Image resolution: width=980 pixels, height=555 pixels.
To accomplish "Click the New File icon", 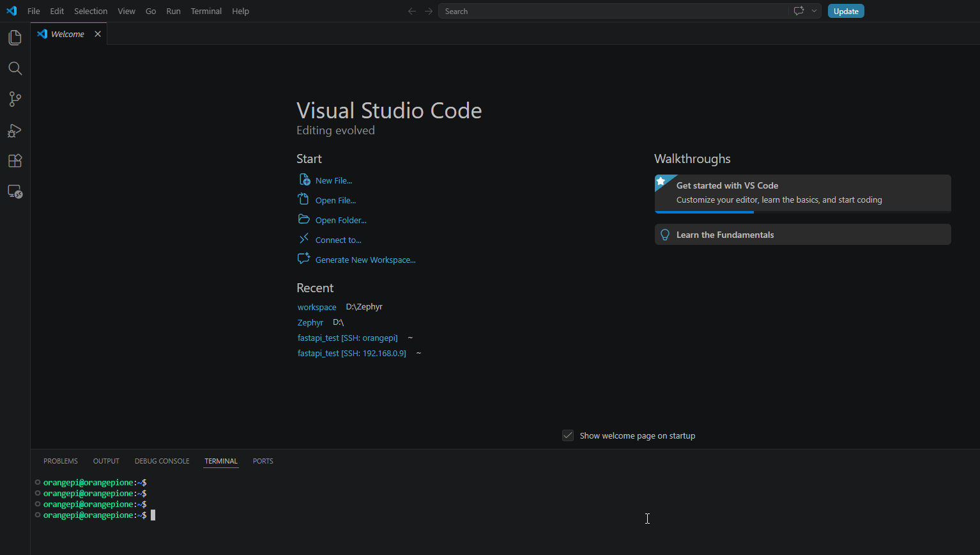I will tap(305, 180).
